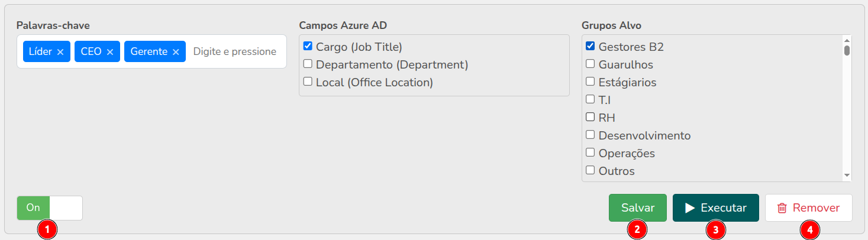The height and width of the screenshot is (240, 868).
Task: Tick the RH group checkbox
Action: tap(590, 117)
